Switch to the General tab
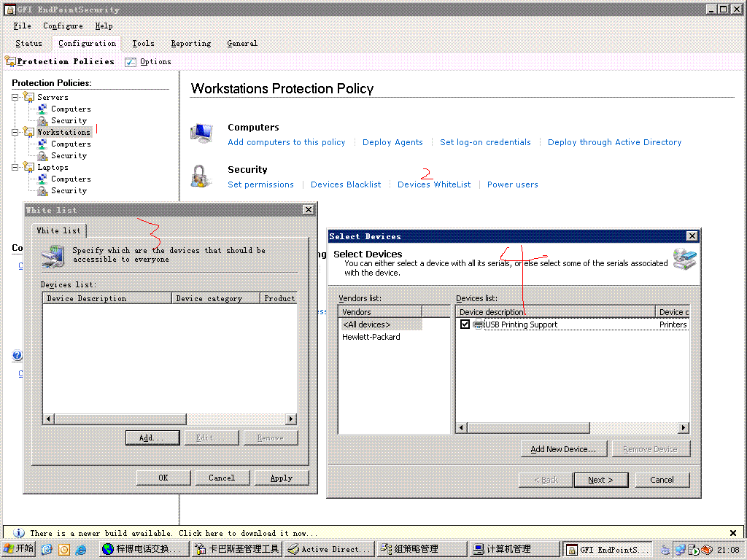This screenshot has width=747, height=560. tap(242, 43)
